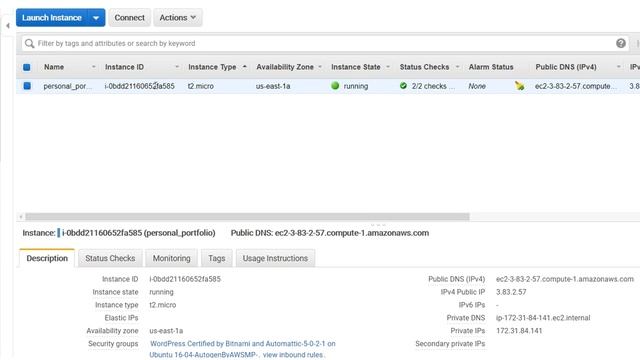
Task: Click the Launch Instance button
Action: click(x=52, y=18)
